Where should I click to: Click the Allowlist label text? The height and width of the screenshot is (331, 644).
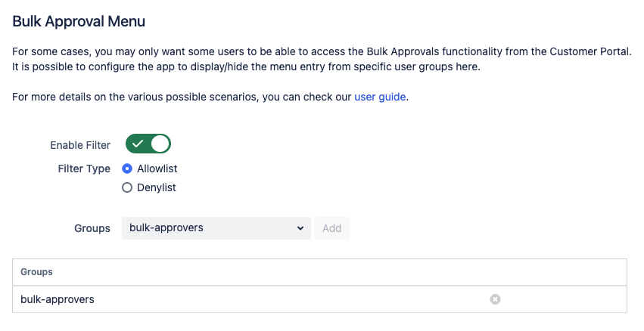coord(157,169)
